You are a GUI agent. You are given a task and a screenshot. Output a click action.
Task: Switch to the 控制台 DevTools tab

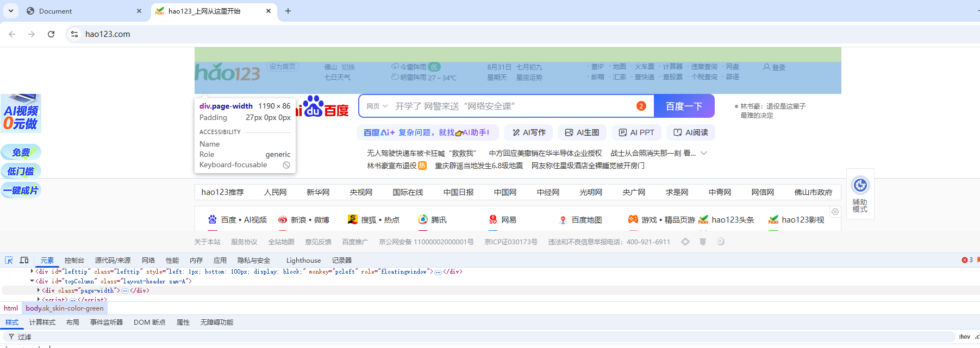(74, 261)
